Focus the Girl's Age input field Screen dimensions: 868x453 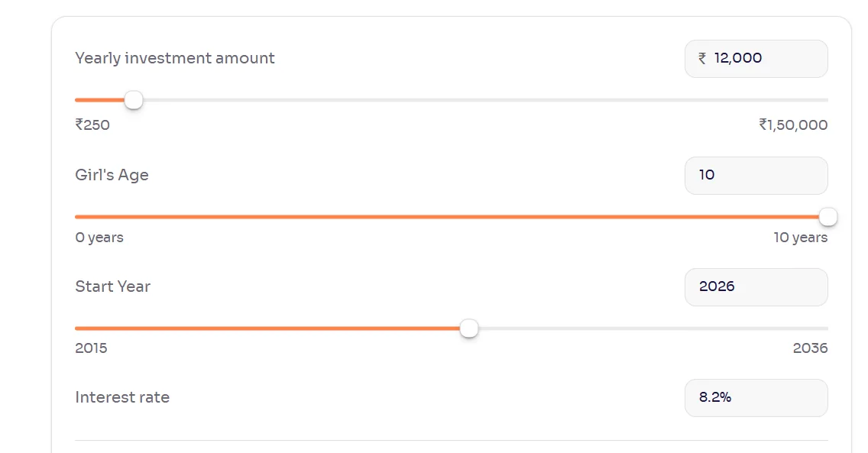[x=756, y=176]
